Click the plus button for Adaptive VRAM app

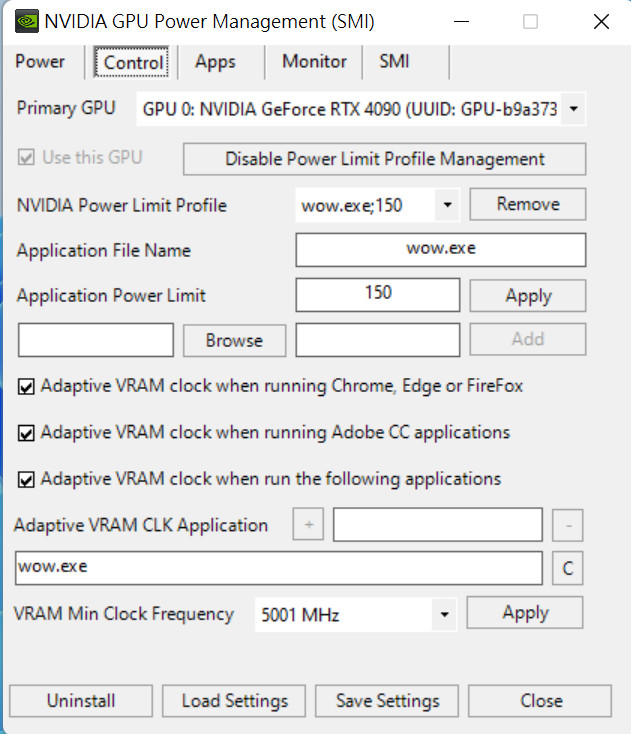tap(308, 524)
